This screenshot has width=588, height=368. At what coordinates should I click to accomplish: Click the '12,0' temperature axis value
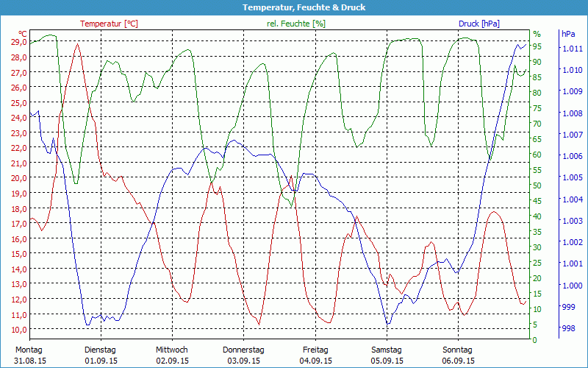pyautogui.click(x=19, y=300)
